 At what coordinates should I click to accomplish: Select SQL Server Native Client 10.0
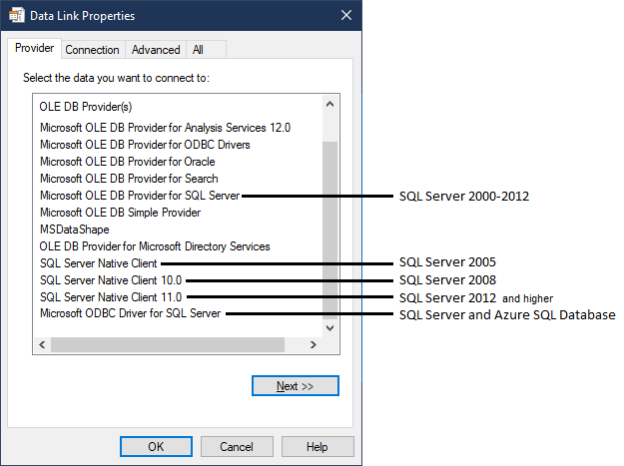point(111,280)
